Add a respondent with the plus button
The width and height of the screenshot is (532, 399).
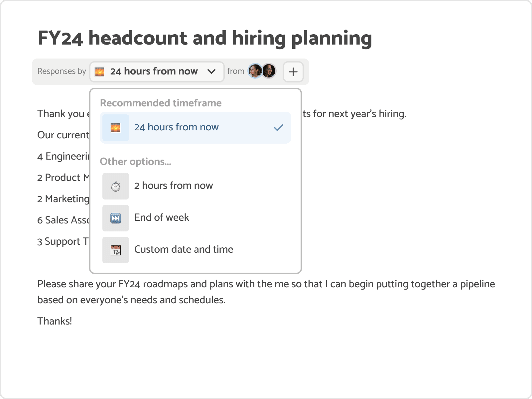tap(293, 72)
